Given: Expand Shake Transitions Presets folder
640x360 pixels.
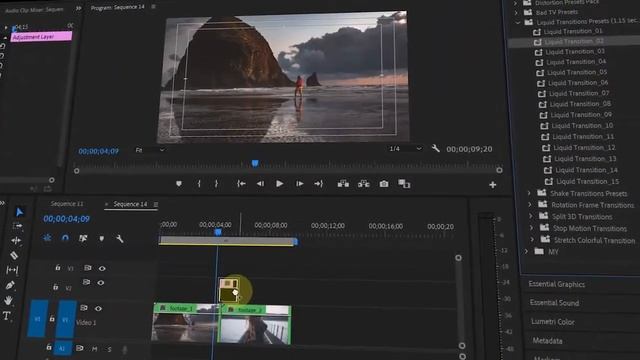Looking at the screenshot, I should point(529,193).
